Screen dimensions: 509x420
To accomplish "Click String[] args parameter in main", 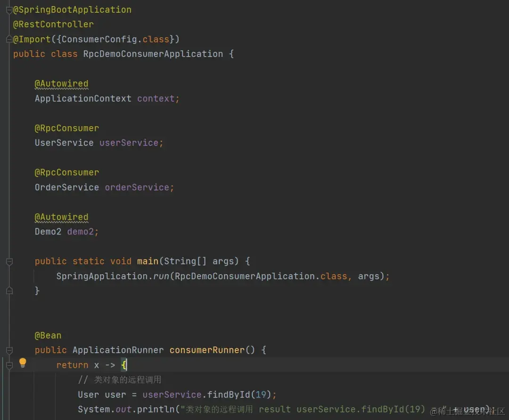I will (201, 261).
